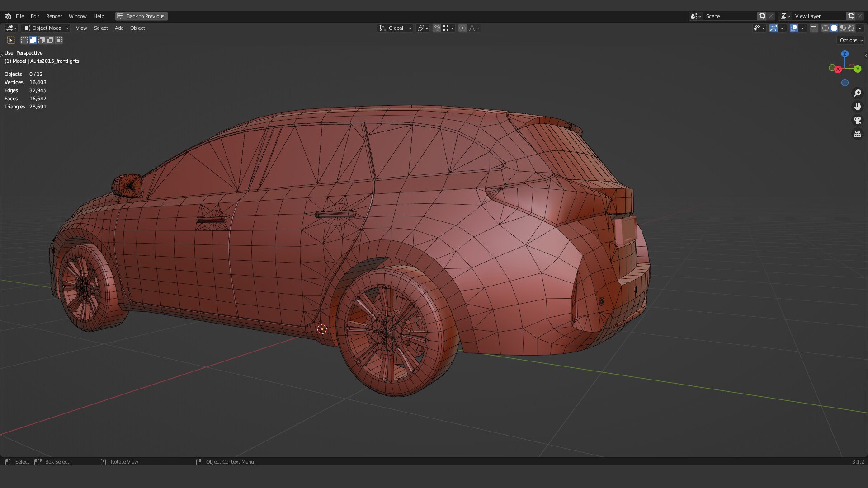Open the Object Mode dropdown

(46, 28)
